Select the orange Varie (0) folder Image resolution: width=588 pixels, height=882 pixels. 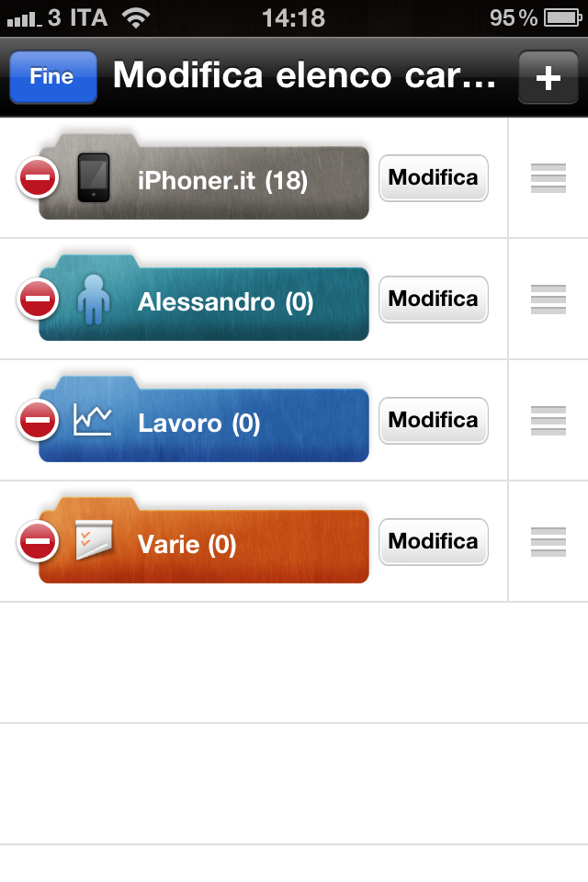click(204, 540)
